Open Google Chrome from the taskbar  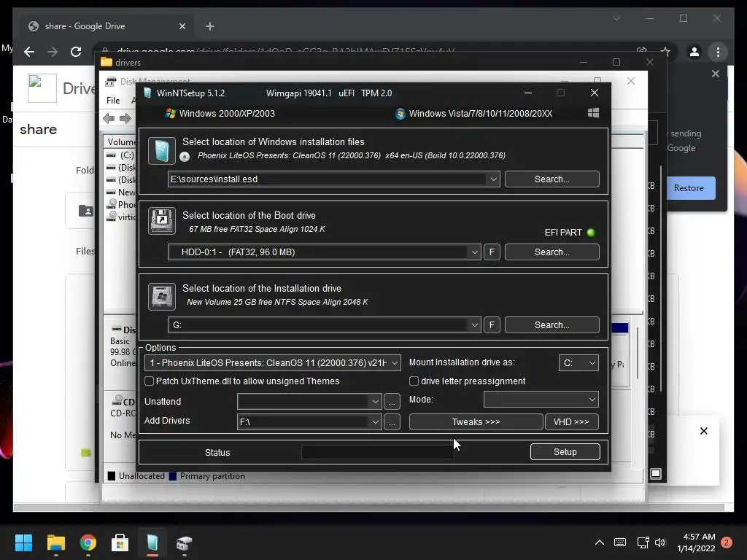pos(88,542)
